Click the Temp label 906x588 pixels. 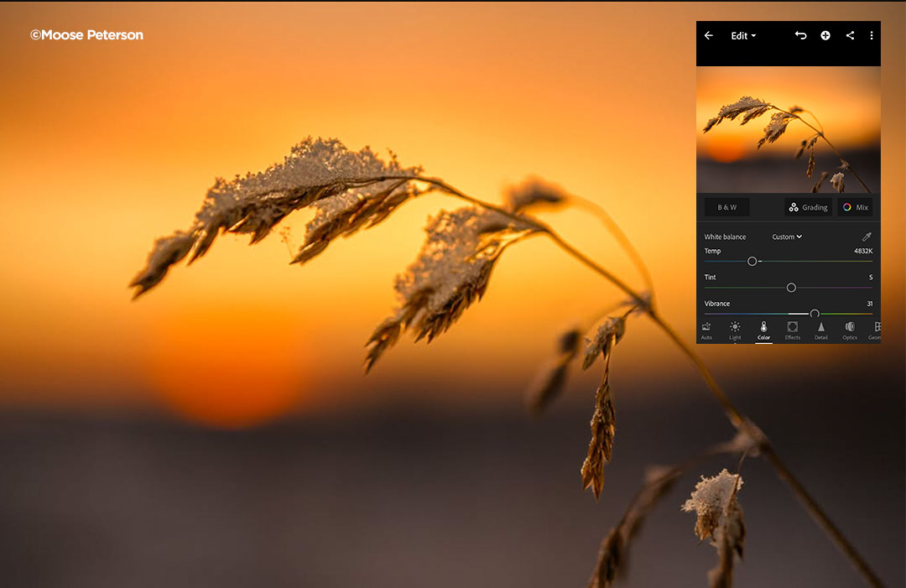click(712, 252)
